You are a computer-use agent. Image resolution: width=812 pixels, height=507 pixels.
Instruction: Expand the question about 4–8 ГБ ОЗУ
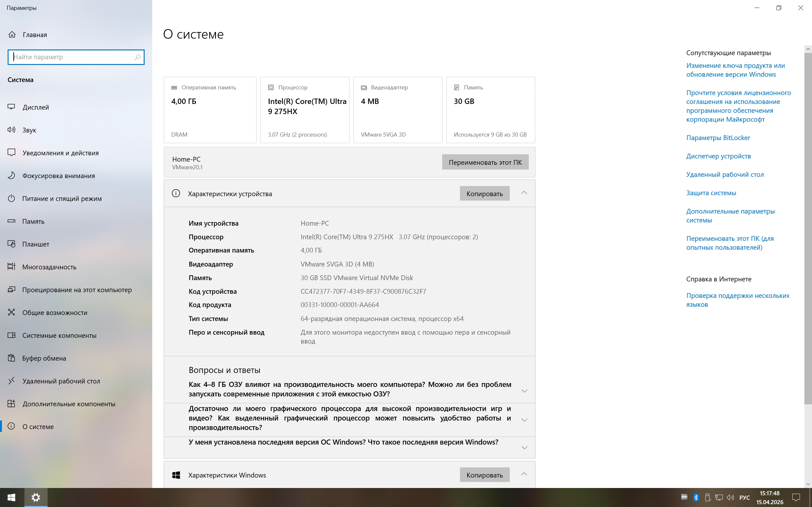pyautogui.click(x=524, y=391)
